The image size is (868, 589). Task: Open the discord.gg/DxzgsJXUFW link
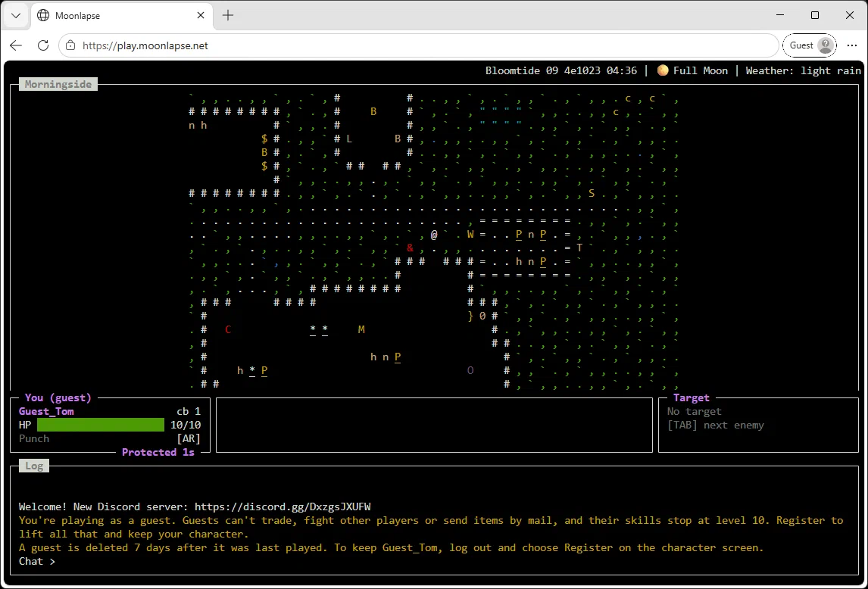(283, 506)
